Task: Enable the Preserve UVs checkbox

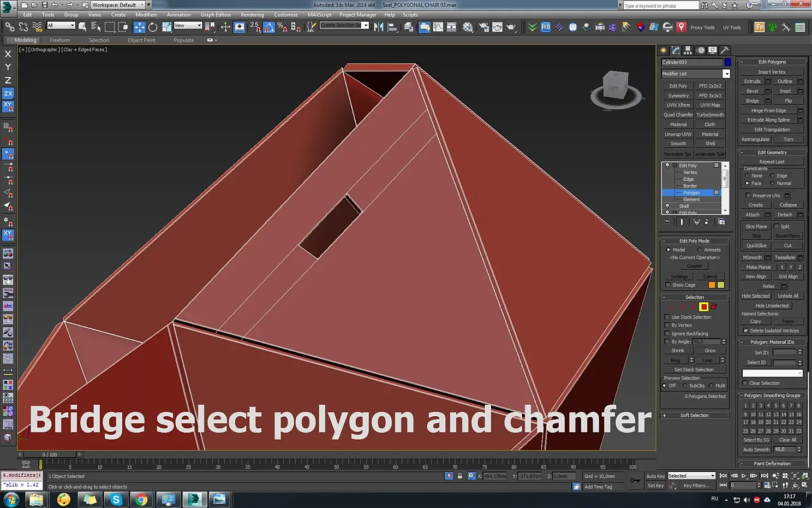Action: 748,196
